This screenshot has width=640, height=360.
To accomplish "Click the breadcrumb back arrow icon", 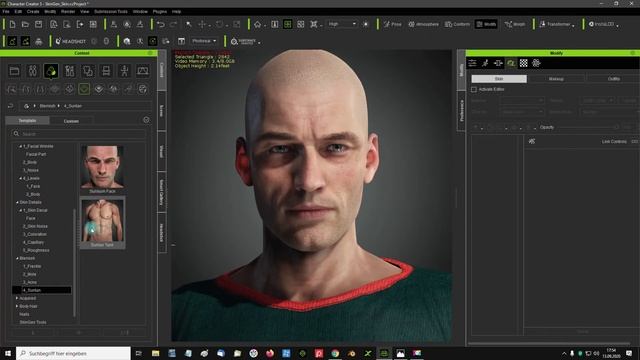I will [x=11, y=106].
